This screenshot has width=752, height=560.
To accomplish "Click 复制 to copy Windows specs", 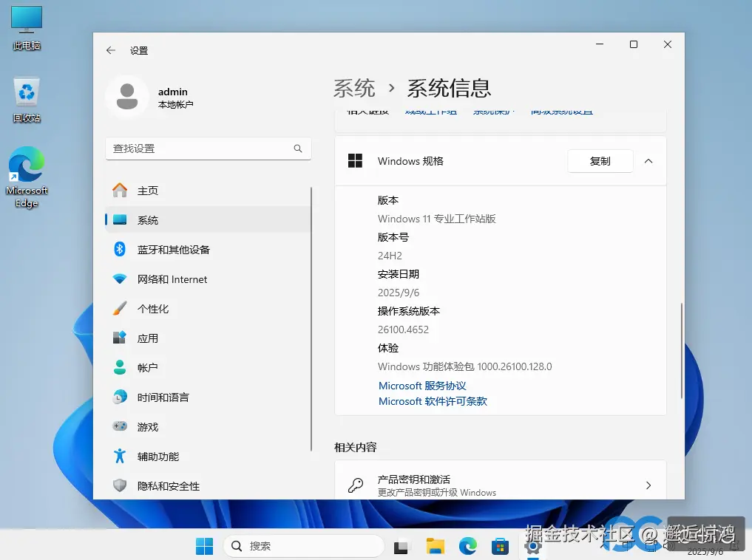I will click(600, 161).
